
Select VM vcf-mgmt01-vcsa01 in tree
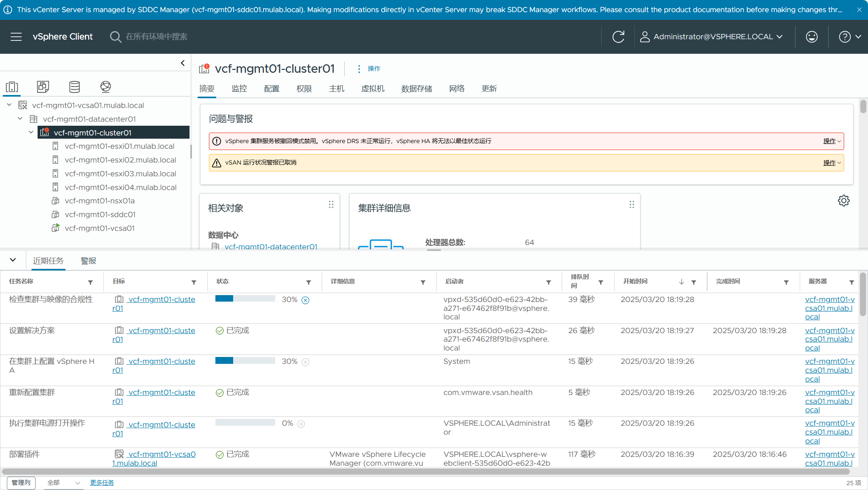point(100,228)
